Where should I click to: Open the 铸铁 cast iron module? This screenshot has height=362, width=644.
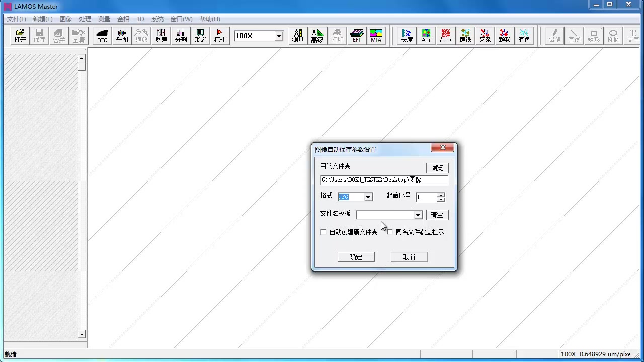[465, 36]
